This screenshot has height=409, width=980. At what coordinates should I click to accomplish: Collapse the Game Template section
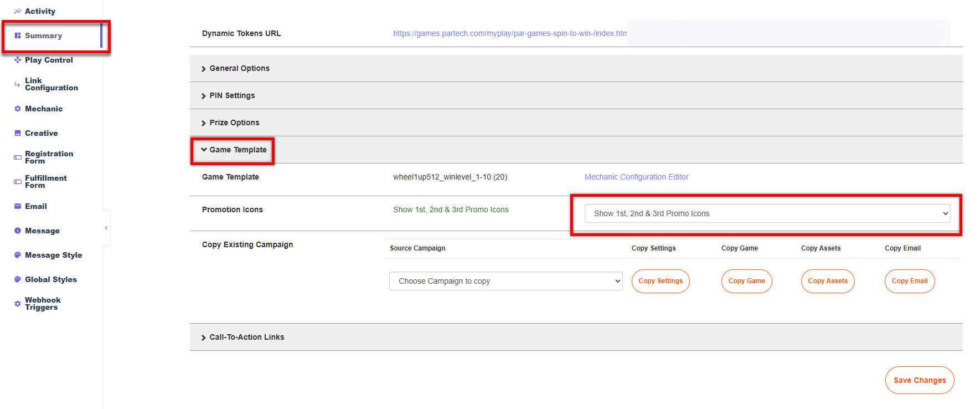[576, 150]
